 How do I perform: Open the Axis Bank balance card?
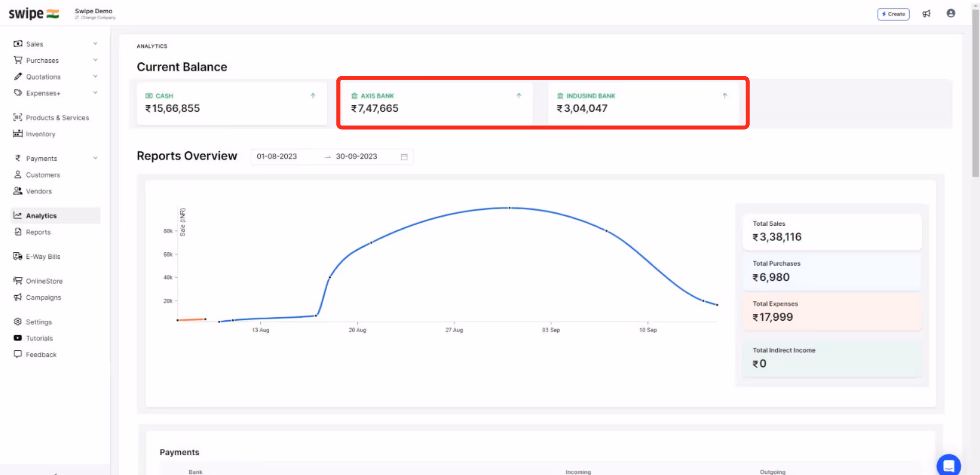click(438, 103)
